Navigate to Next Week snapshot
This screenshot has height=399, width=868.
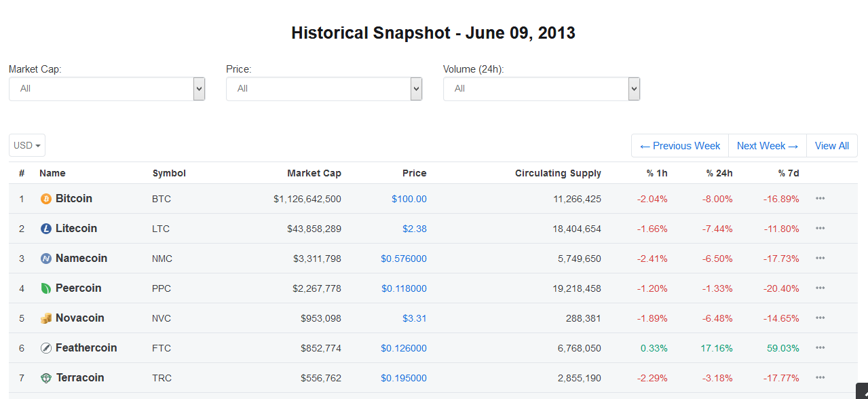tap(767, 146)
